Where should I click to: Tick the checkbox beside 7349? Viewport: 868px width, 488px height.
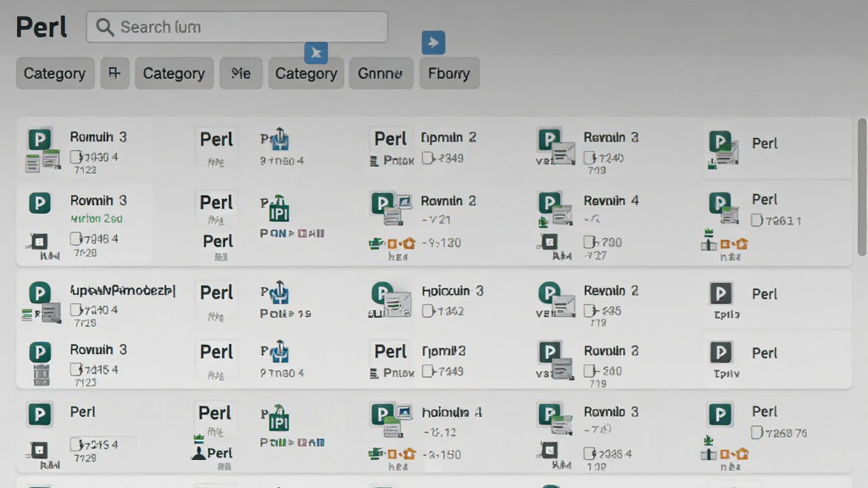coord(427,158)
